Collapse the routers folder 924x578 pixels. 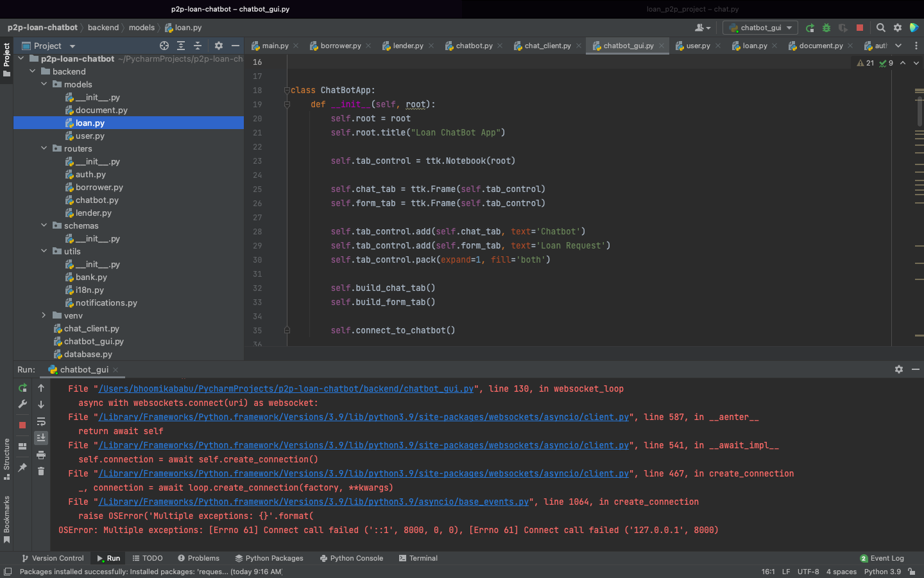(44, 148)
